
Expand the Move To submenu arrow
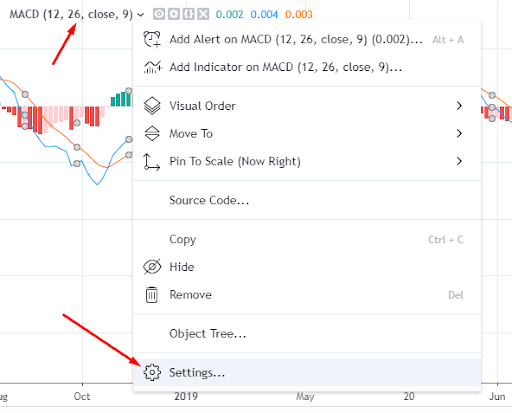click(459, 133)
